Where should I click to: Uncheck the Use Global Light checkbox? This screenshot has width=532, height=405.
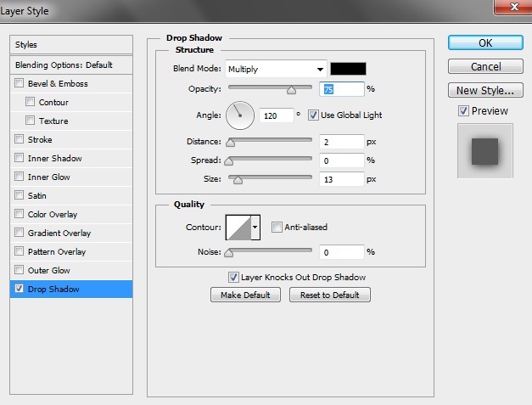(x=313, y=115)
